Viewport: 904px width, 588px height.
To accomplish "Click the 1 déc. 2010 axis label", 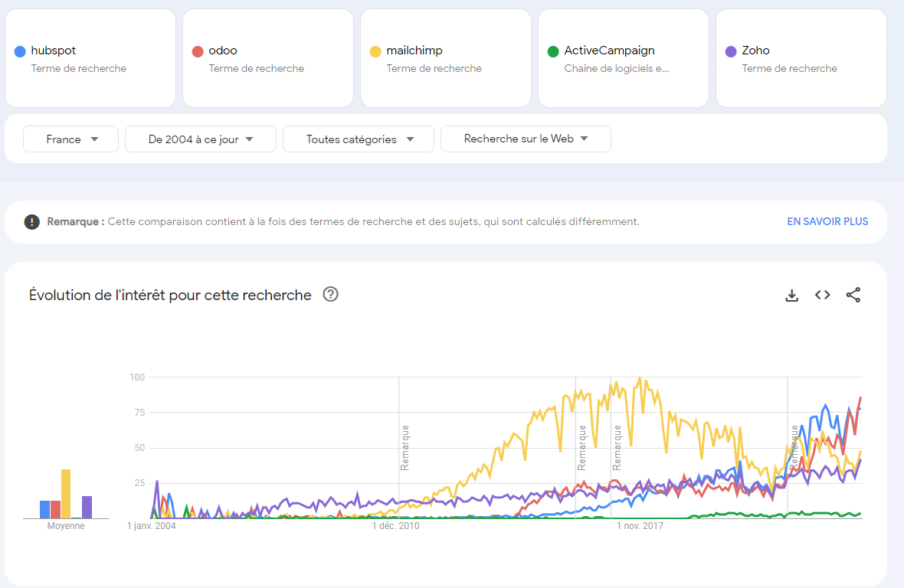I will (x=395, y=526).
